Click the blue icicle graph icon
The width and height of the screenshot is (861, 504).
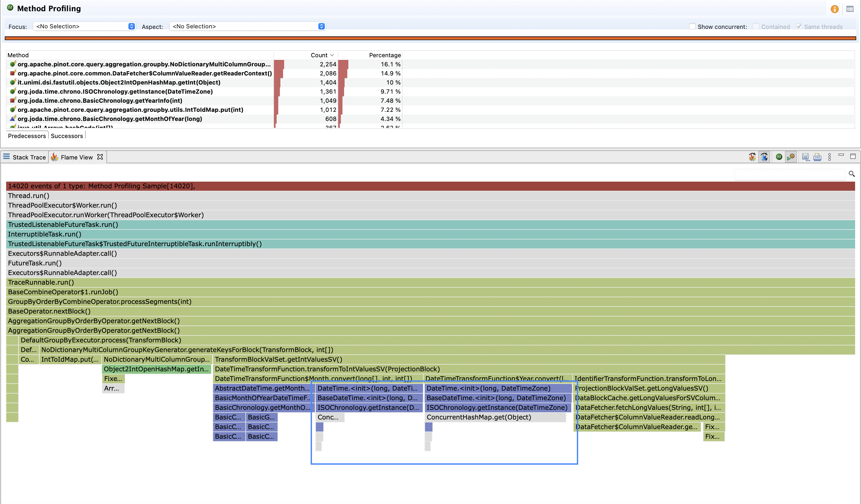[764, 157]
